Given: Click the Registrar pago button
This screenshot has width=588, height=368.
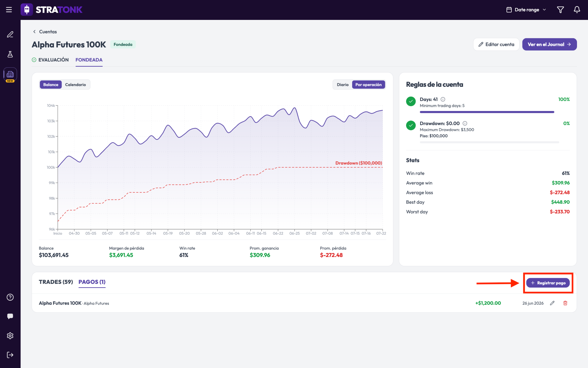Looking at the screenshot, I should click(x=548, y=283).
